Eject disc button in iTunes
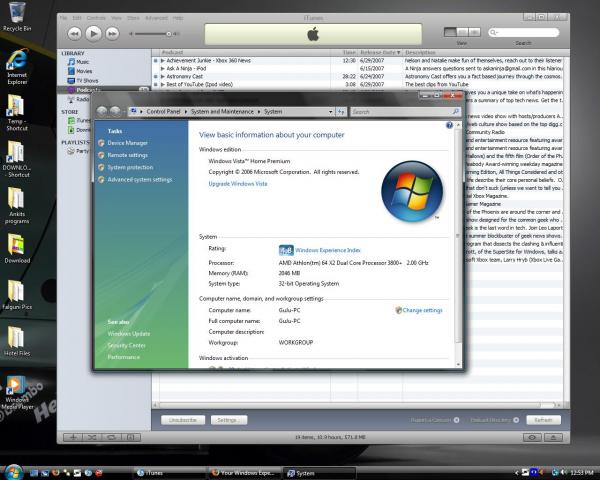Screen dimensions: 600x480 [553, 437]
